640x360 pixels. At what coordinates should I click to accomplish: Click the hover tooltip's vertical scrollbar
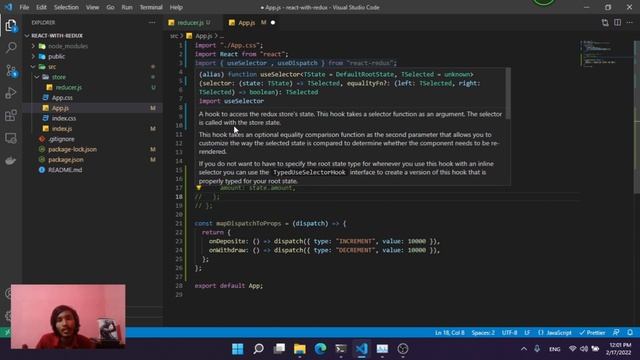coord(508,94)
